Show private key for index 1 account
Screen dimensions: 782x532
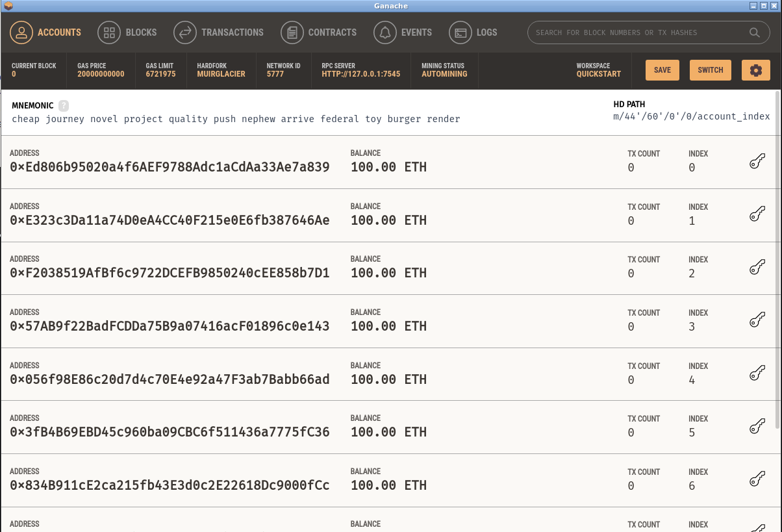757,215
